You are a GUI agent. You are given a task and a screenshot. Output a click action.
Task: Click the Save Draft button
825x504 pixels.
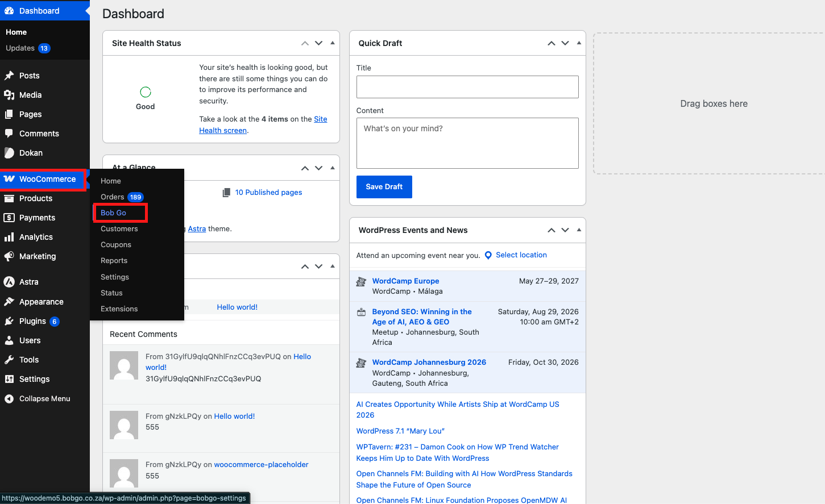(384, 187)
